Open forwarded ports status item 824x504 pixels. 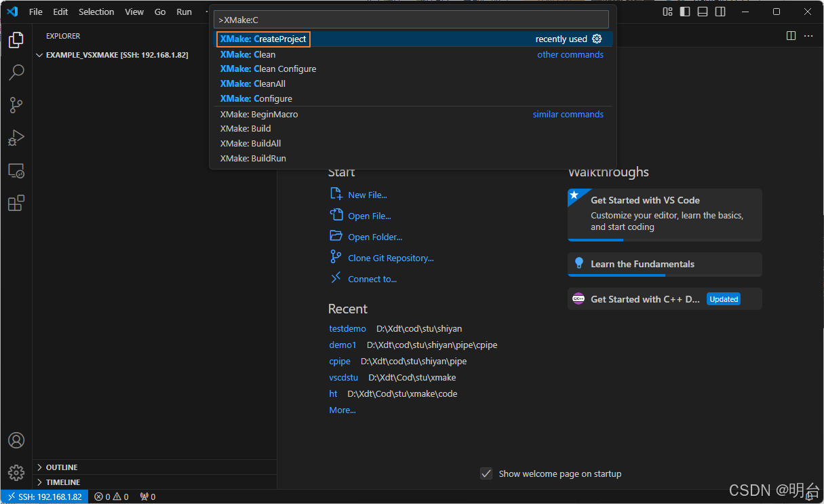coord(147,497)
